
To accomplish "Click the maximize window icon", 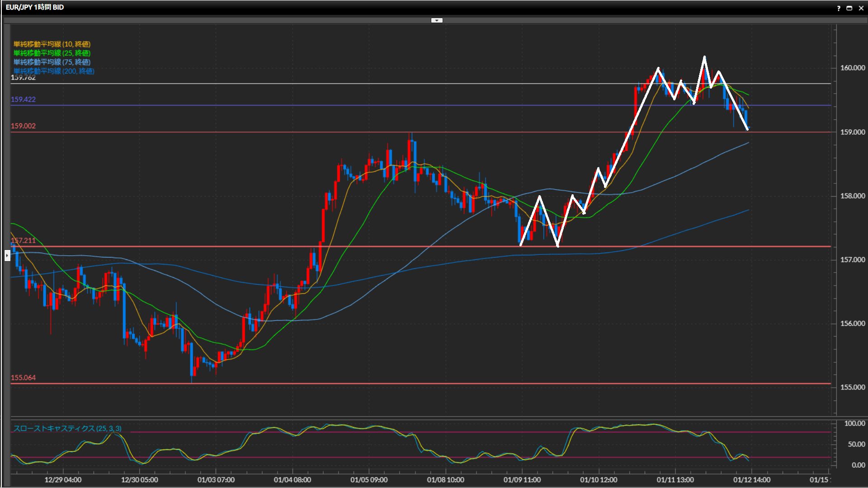I will click(x=849, y=8).
